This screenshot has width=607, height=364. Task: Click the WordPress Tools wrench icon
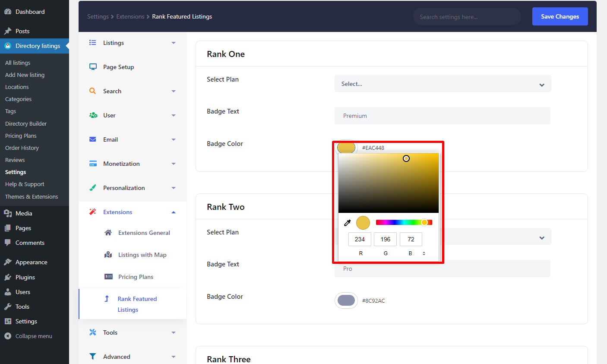[x=8, y=307]
